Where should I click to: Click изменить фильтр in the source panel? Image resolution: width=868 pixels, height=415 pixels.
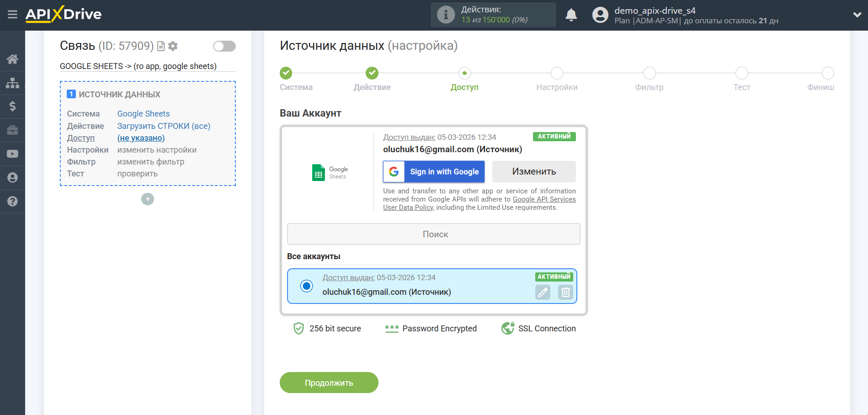151,162
